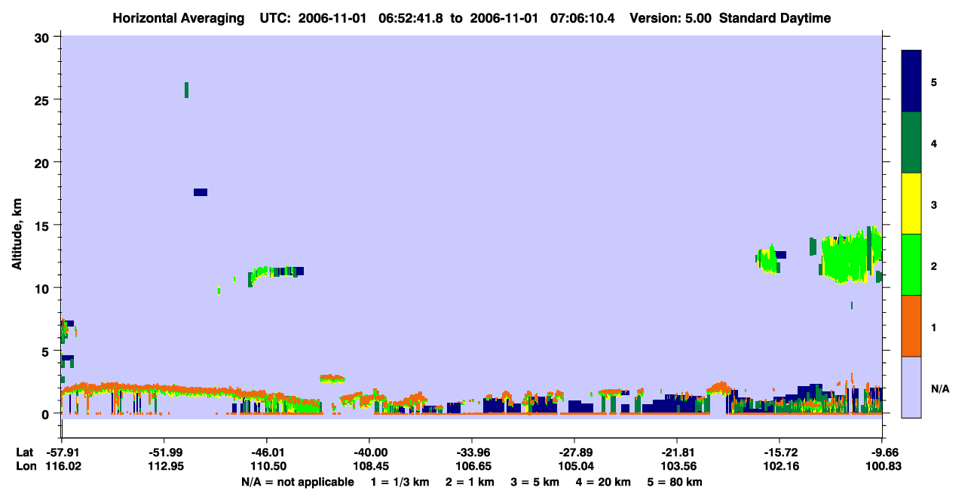Viewport: 980px width, 503px height.
Task: Click the longitude value 105.04
Action: point(574,466)
